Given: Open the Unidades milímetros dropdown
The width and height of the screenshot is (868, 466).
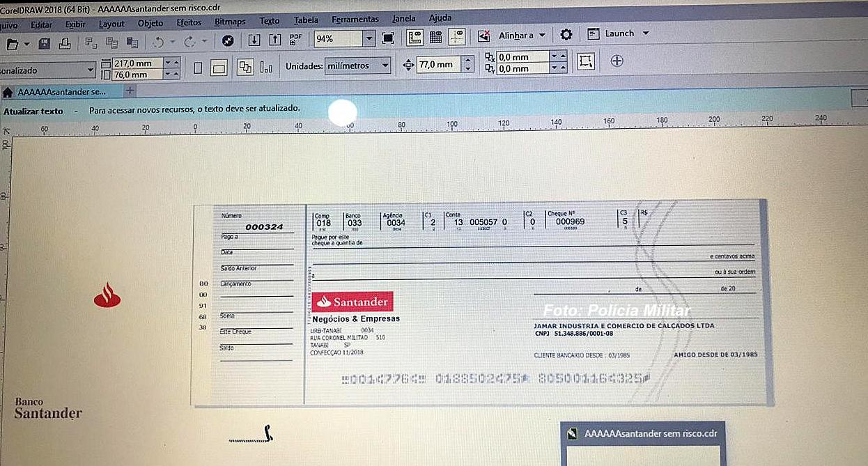Looking at the screenshot, I should click(358, 65).
